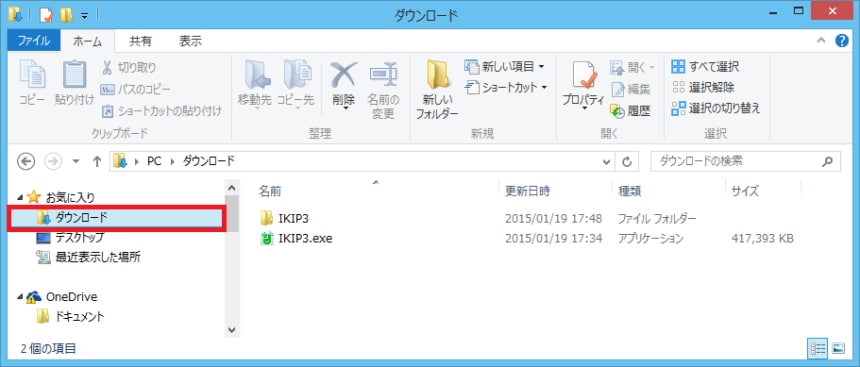Screen dimensions: 860x367
Task: Refresh the folder view
Action: coord(626,161)
